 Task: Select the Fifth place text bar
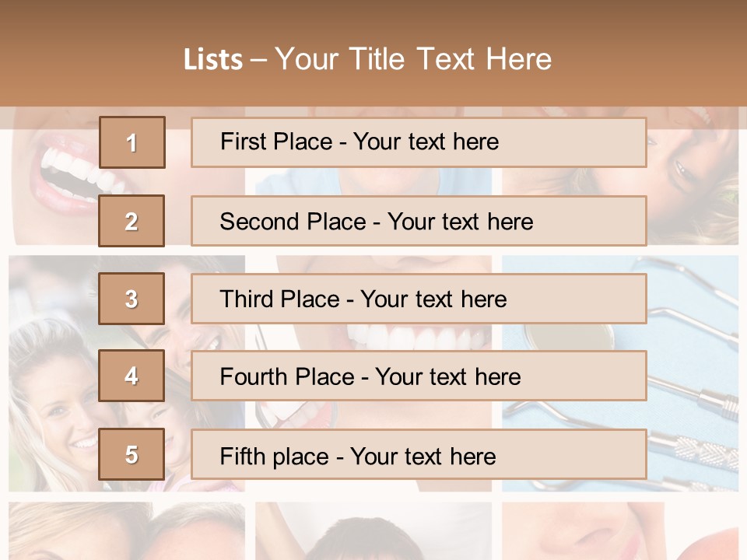419,454
